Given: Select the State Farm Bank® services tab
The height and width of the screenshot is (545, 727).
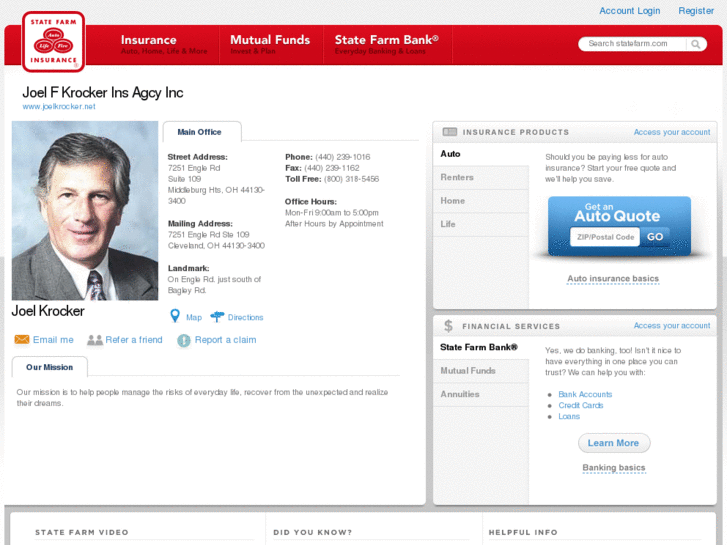Looking at the screenshot, I should [x=481, y=347].
